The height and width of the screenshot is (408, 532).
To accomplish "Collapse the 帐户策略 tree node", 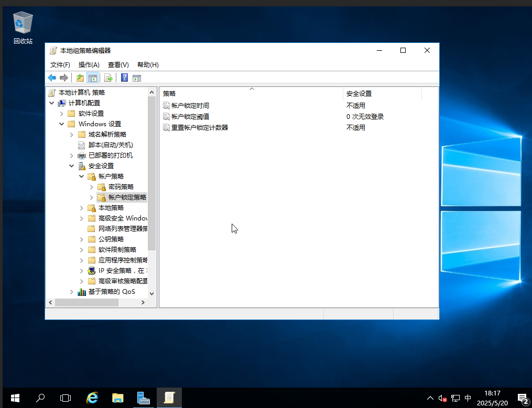I will coord(81,177).
